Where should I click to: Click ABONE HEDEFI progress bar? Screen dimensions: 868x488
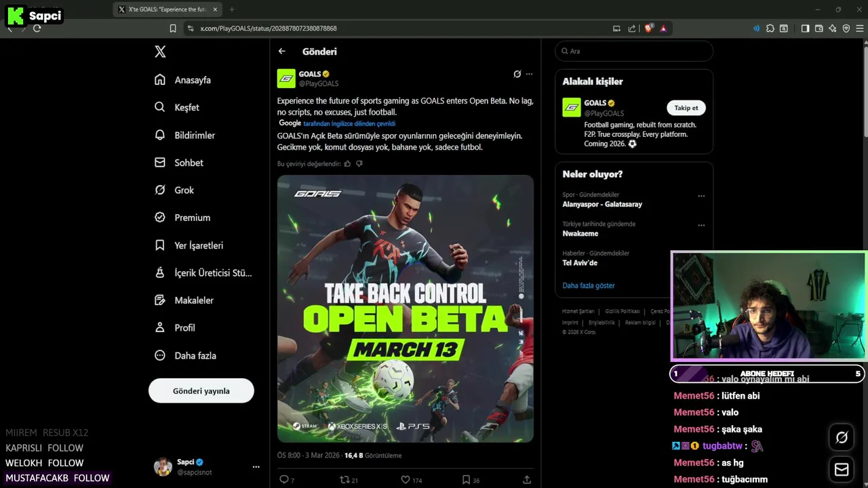pos(768,373)
